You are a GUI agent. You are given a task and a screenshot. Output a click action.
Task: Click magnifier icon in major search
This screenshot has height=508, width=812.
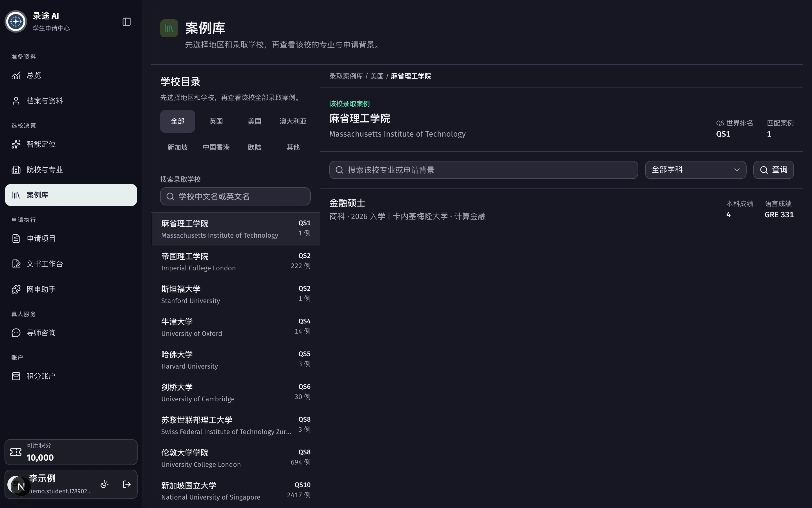coord(339,170)
